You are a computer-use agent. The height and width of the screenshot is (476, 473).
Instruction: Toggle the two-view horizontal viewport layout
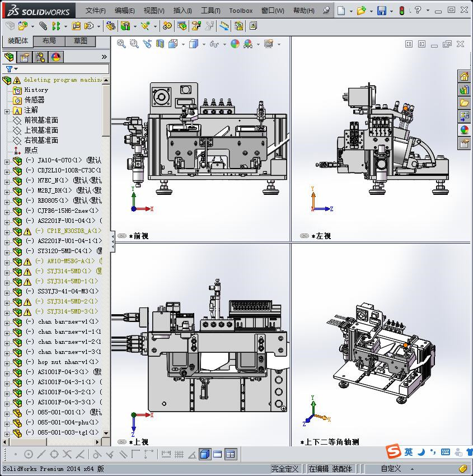(x=218, y=454)
